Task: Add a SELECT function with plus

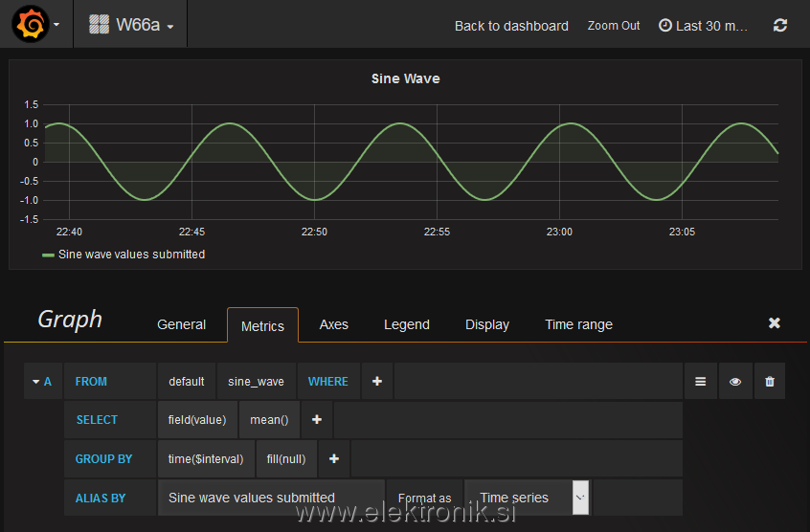Action: tap(317, 419)
